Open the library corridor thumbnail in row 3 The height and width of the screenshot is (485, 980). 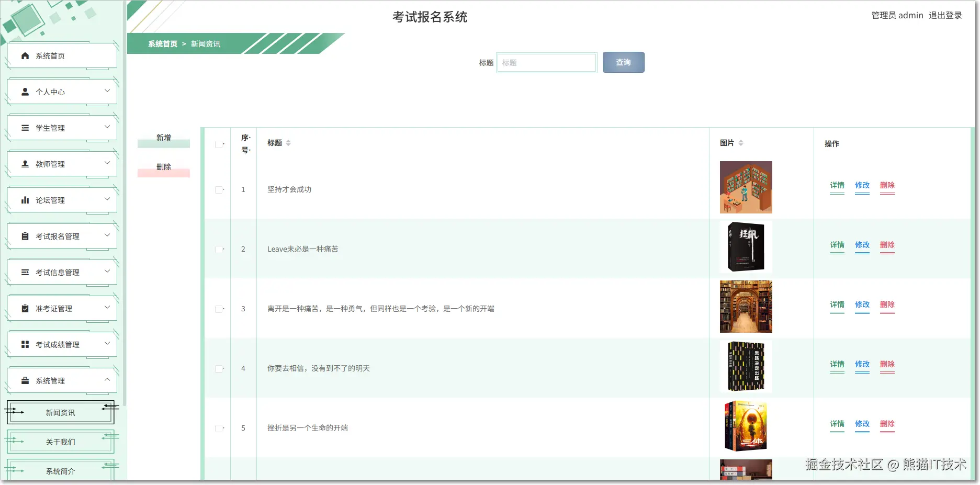(746, 307)
